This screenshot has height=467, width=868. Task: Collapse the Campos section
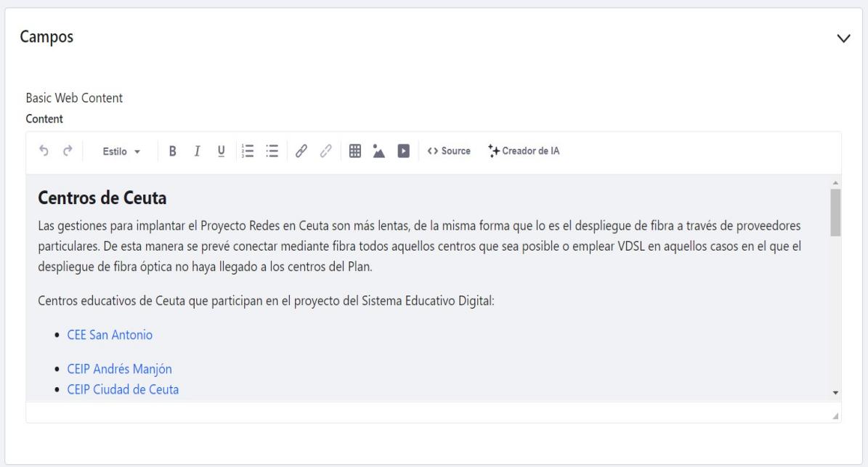pyautogui.click(x=843, y=38)
